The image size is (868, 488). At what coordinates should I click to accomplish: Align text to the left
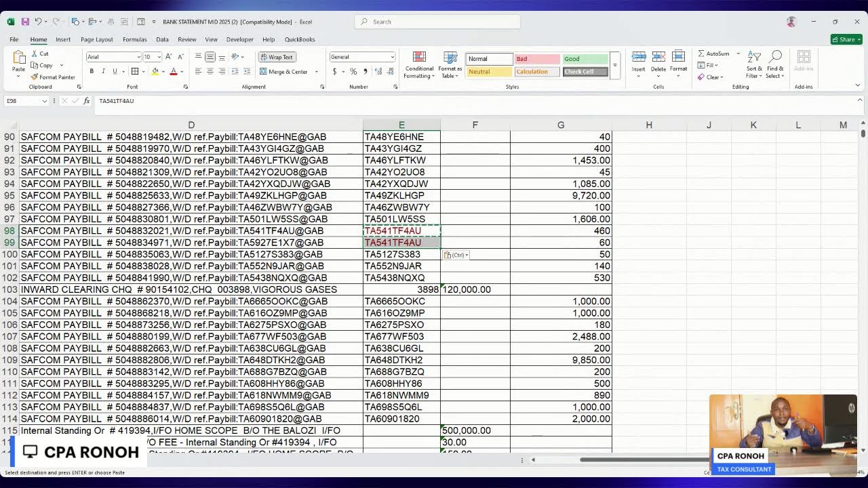198,71
